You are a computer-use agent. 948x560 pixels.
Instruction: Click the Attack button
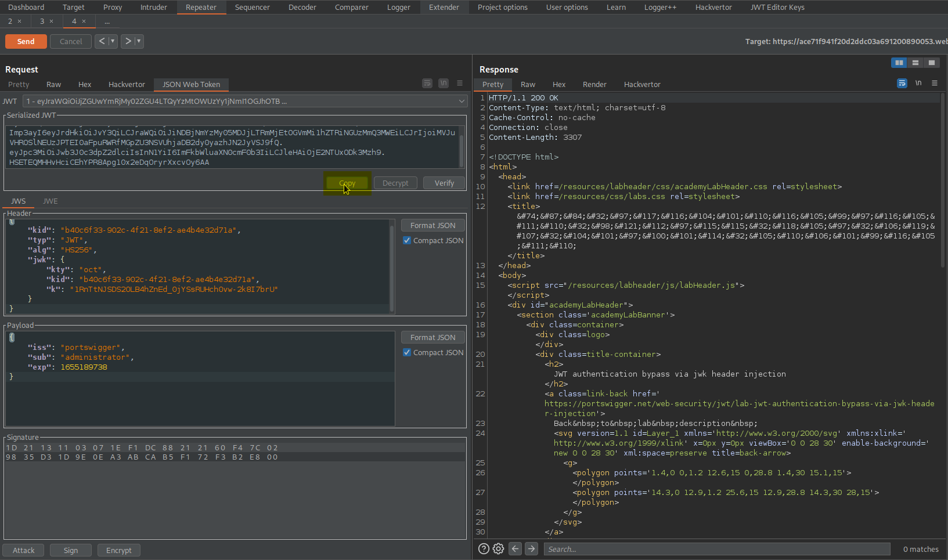24,550
